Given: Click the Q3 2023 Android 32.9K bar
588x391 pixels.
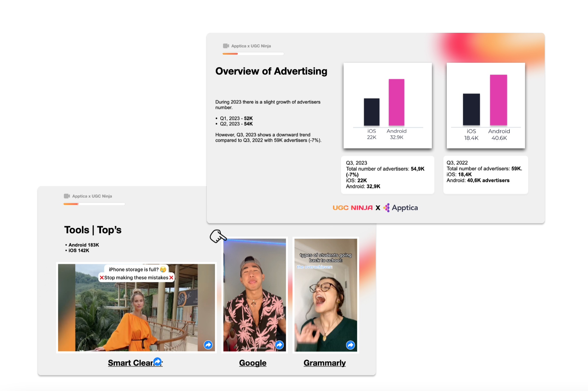Looking at the screenshot, I should [x=396, y=102].
